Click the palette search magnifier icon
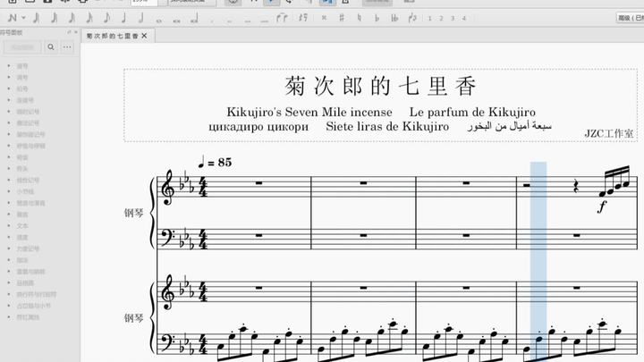This screenshot has width=644, height=362. pos(50,46)
